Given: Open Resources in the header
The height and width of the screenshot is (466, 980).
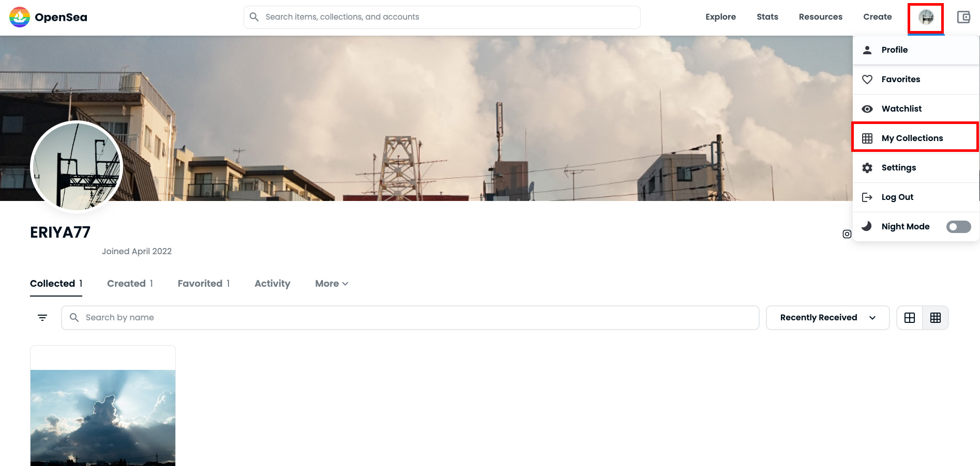Looking at the screenshot, I should [820, 17].
